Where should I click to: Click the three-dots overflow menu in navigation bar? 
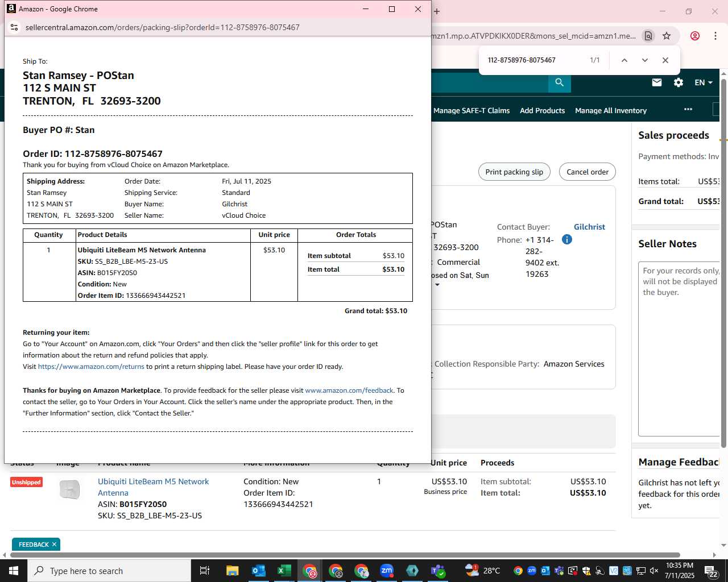click(688, 109)
